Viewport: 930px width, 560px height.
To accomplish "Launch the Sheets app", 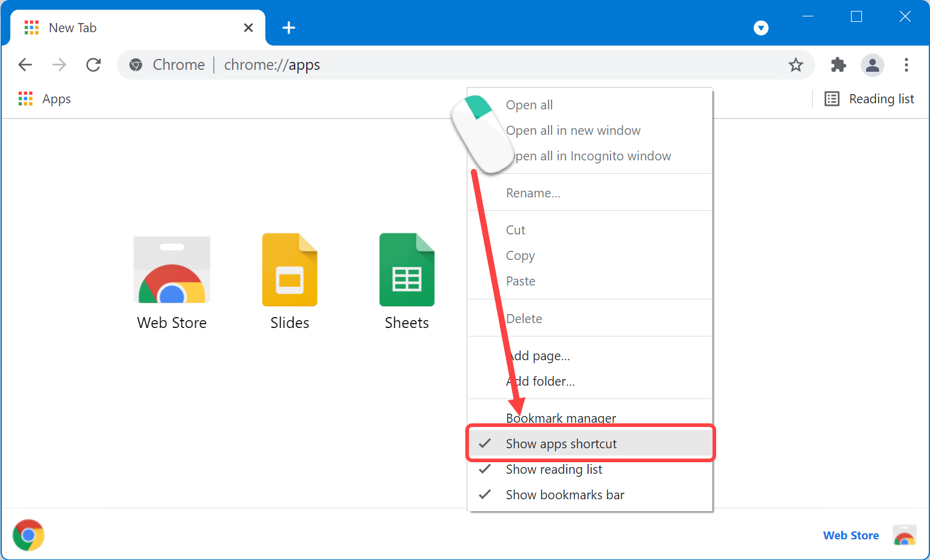I will 407,270.
